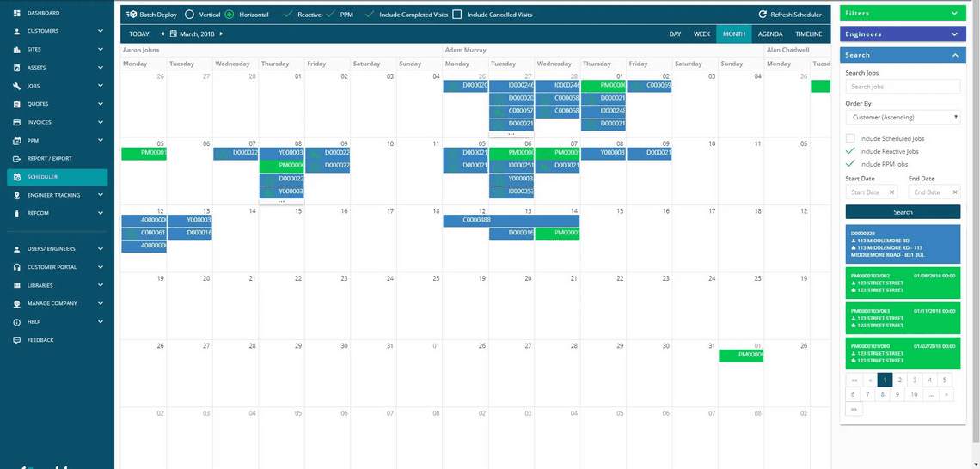Image resolution: width=980 pixels, height=469 pixels.
Task: Click the TODAY button
Action: [138, 33]
